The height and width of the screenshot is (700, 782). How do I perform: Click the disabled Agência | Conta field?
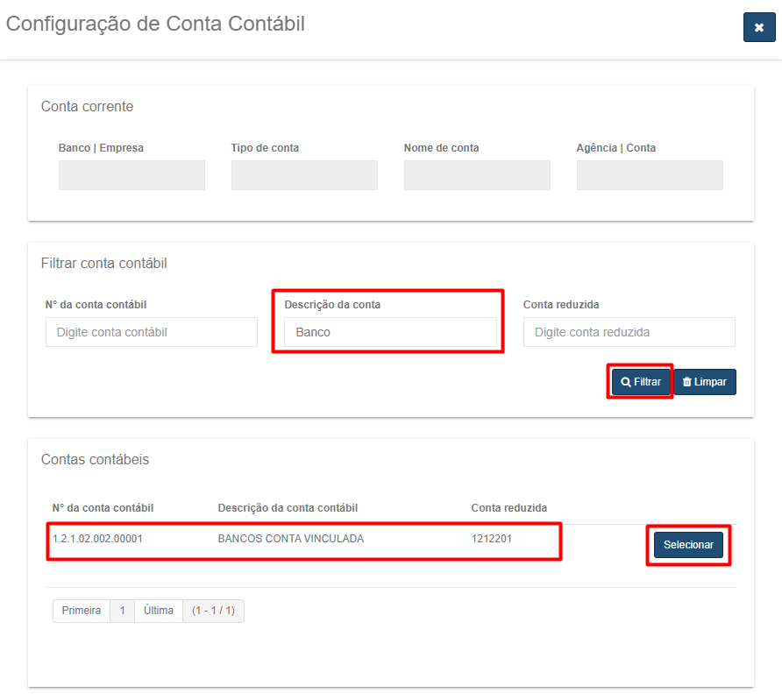650,175
